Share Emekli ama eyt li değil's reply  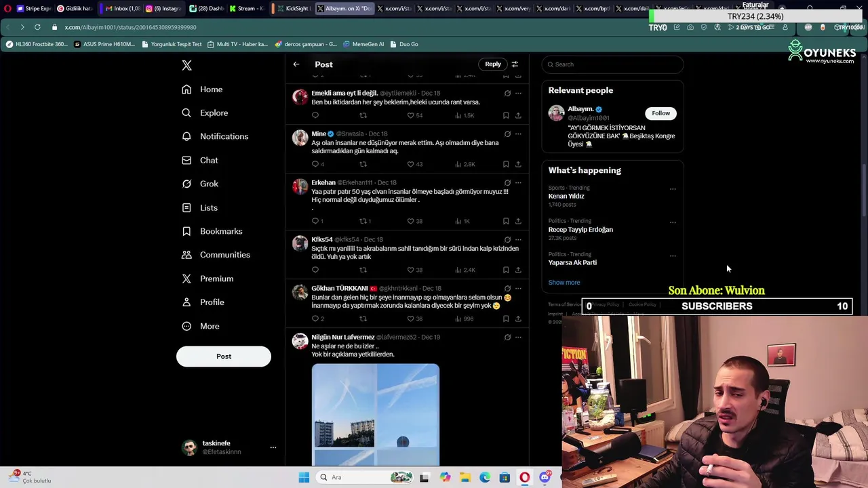[518, 115]
